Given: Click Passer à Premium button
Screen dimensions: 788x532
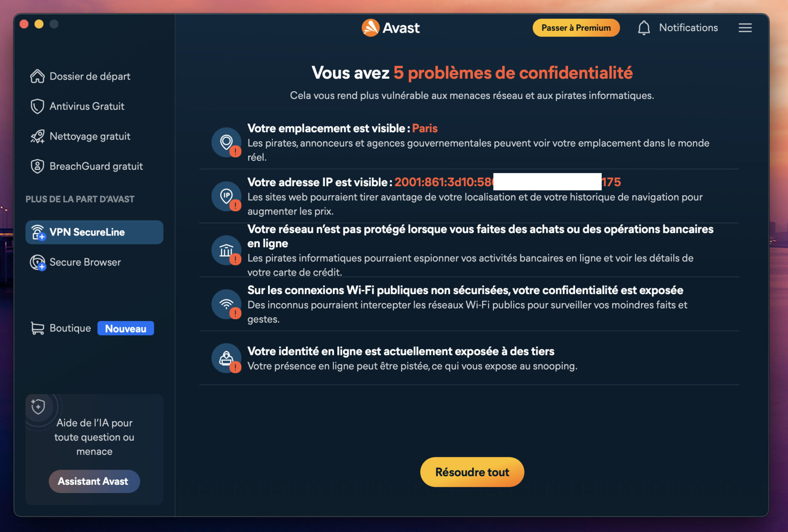Looking at the screenshot, I should coord(576,28).
